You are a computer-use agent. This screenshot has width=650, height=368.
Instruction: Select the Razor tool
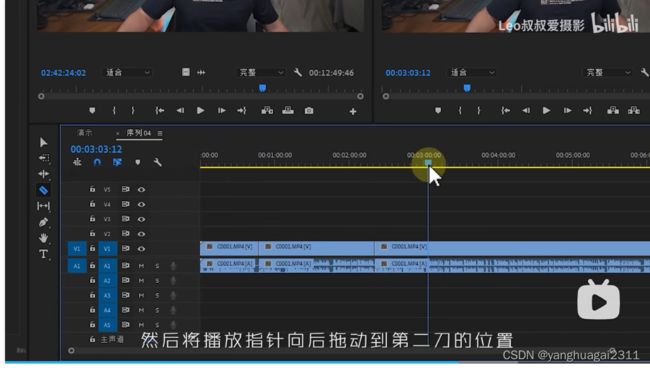44,190
